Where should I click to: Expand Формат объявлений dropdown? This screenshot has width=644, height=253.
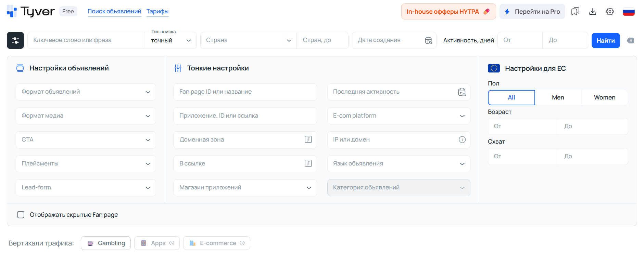coord(86,92)
